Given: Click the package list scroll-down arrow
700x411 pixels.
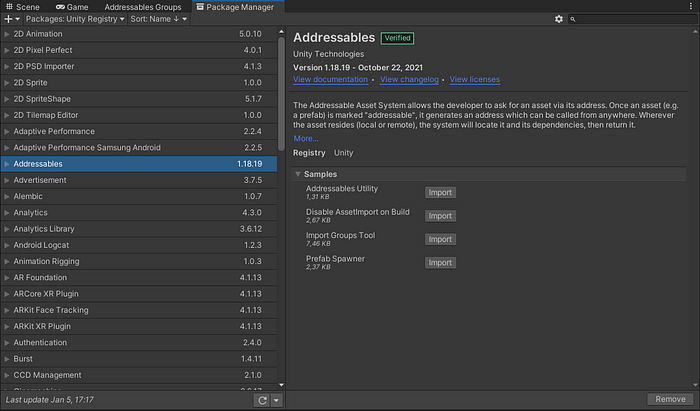Looking at the screenshot, I should 281,385.
